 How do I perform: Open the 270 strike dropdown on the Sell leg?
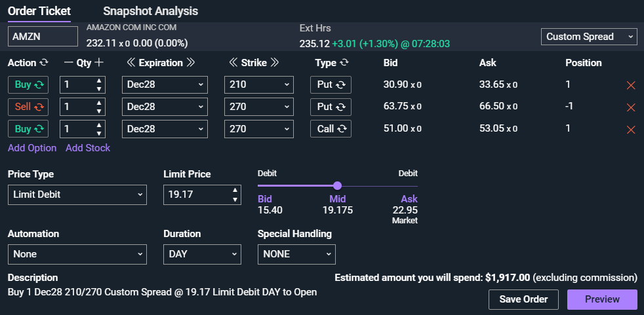tap(259, 107)
